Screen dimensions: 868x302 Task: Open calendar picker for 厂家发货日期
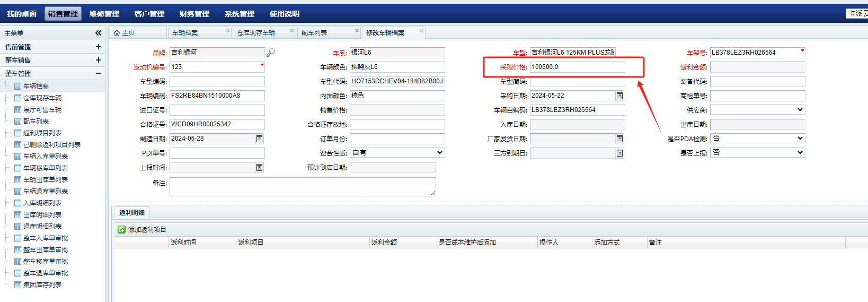pos(619,139)
